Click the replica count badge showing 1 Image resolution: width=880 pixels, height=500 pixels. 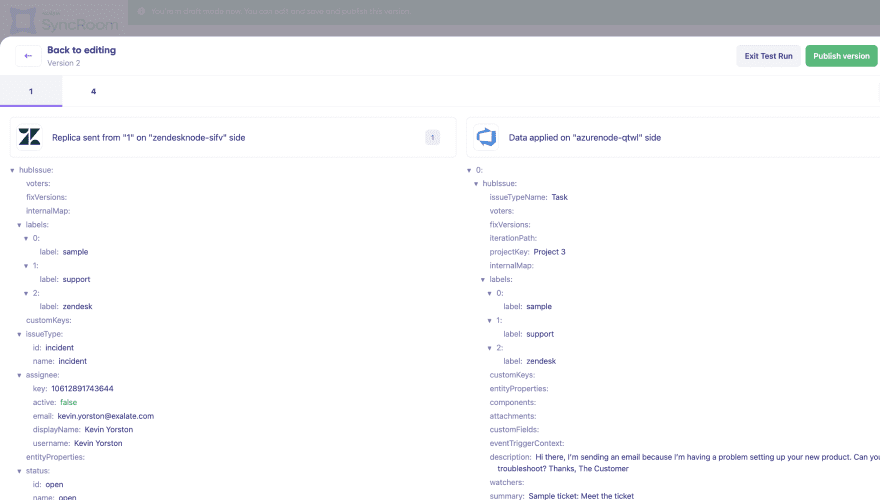(432, 137)
